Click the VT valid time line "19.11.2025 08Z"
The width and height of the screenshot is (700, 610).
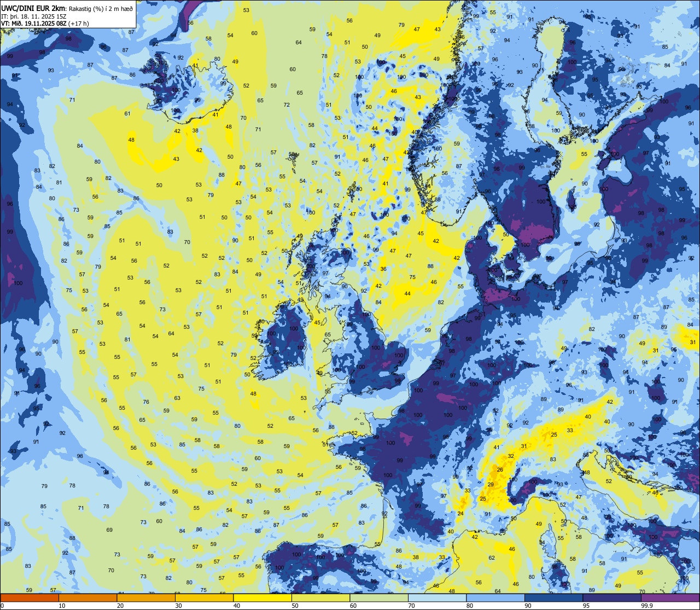[45, 24]
